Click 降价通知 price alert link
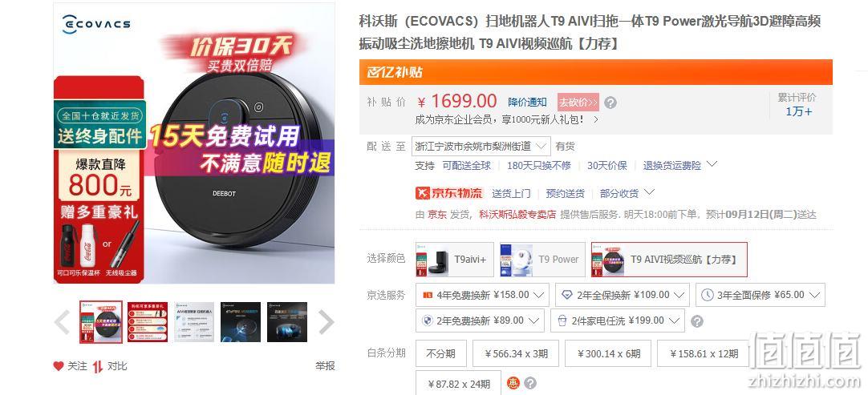 527,103
